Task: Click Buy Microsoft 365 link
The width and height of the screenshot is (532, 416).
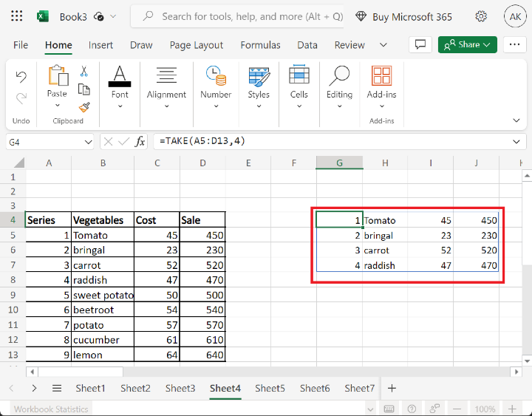Action: pos(412,17)
